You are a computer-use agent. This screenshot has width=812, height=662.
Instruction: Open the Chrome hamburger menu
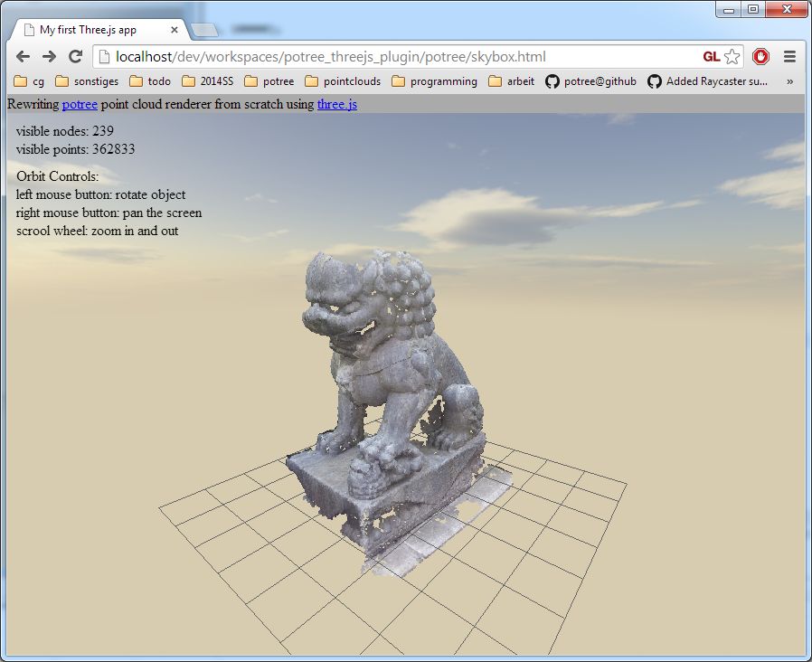pos(789,55)
